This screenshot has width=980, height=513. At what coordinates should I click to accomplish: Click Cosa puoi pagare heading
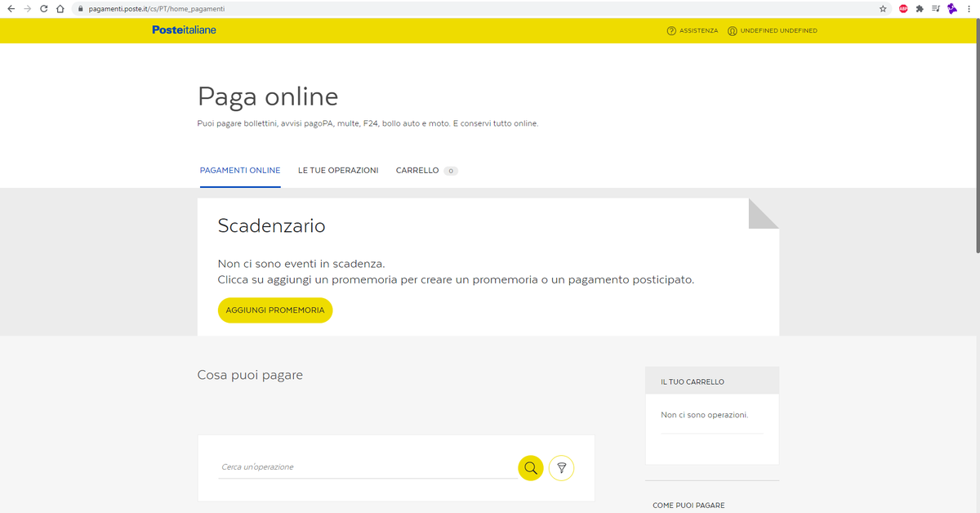(250, 375)
